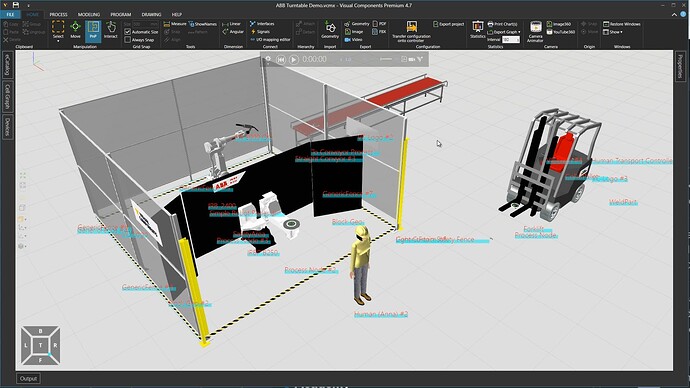Export the scene as FBX
The height and width of the screenshot is (388, 690).
point(379,32)
